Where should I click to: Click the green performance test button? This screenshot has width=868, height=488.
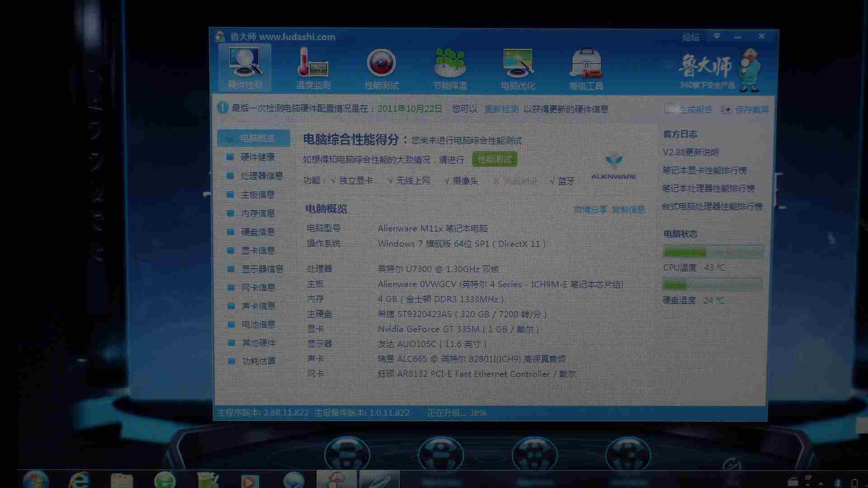tap(495, 160)
